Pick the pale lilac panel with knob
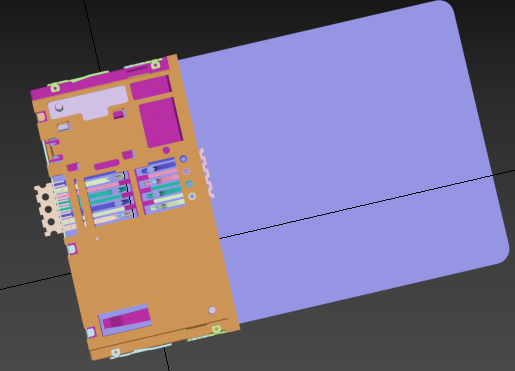 (87, 103)
